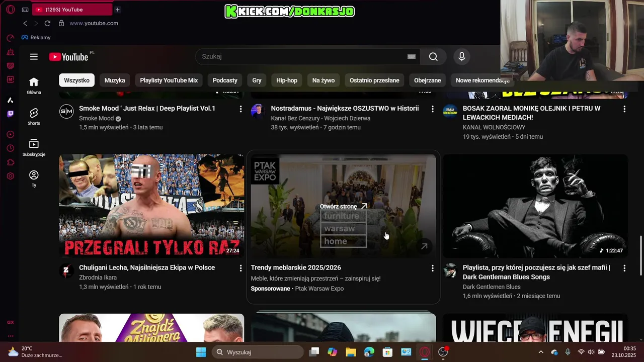Image resolution: width=644 pixels, height=362 pixels.
Task: Open Smoke Mood channel avatar
Action: (66, 112)
